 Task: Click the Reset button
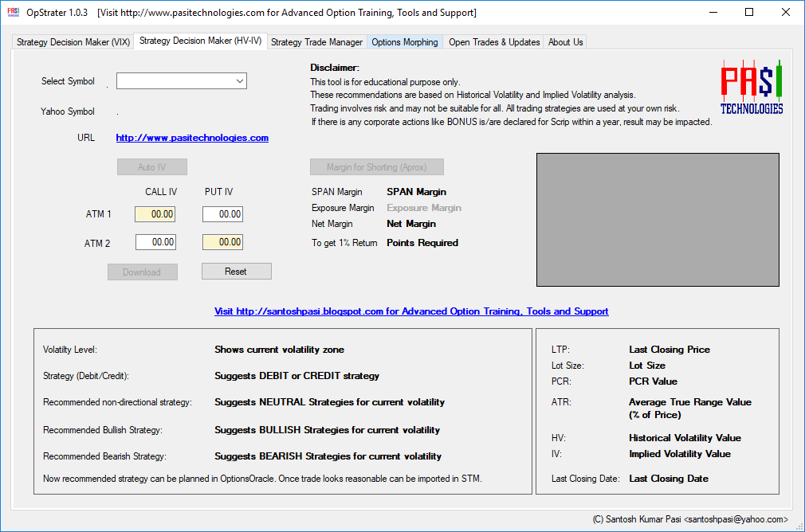[236, 272]
